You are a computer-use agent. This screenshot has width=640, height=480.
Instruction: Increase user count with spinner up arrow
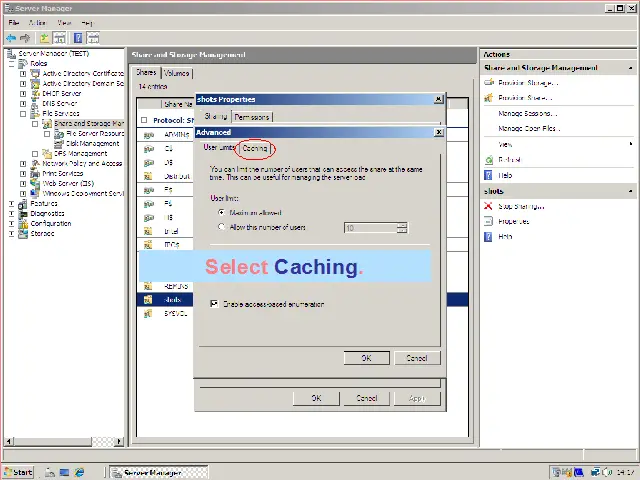[x=402, y=224]
